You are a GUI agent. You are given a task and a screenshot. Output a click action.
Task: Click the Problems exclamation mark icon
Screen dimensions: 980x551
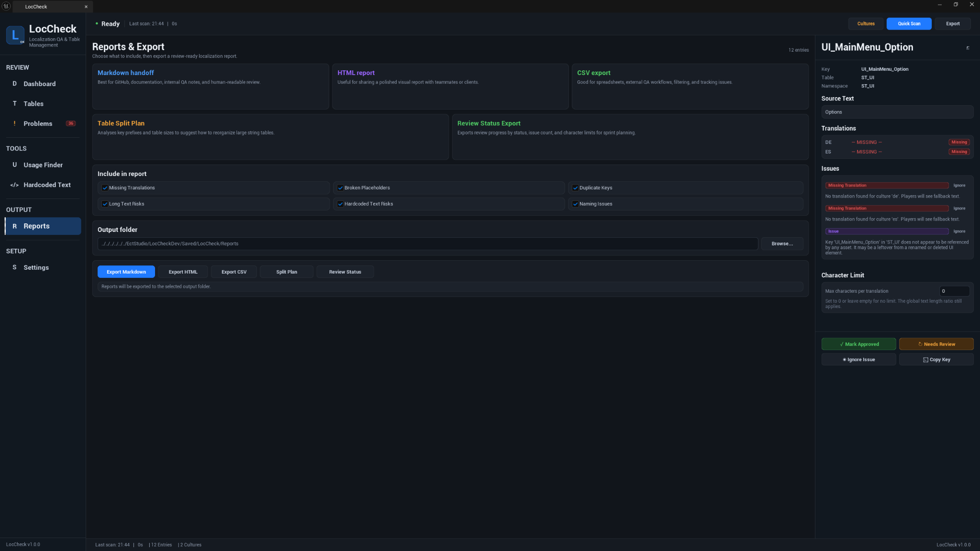14,123
